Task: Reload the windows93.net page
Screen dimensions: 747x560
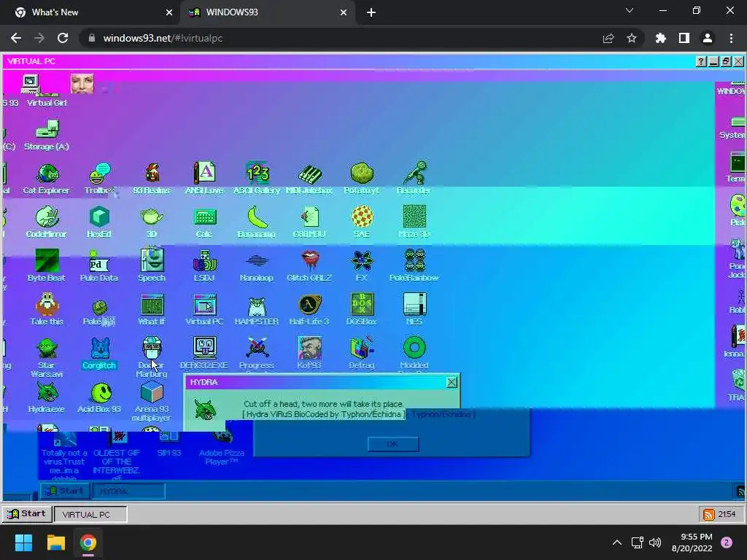Action: pos(63,38)
